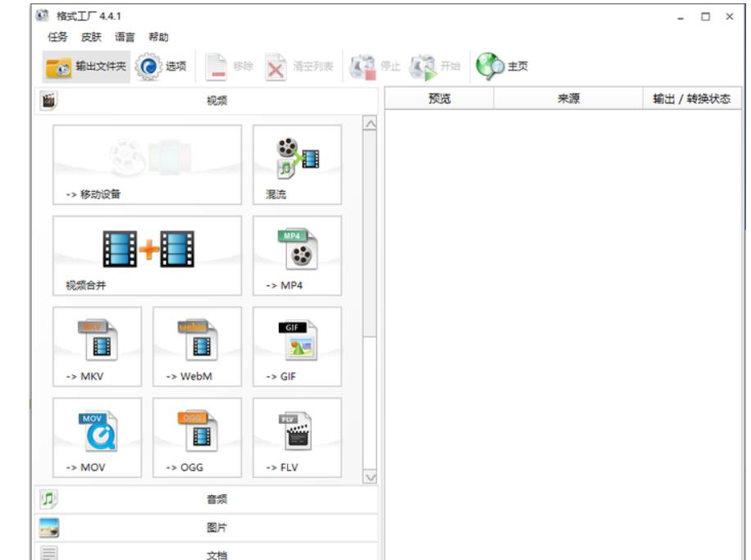Click the 来源 column header
This screenshot has width=751, height=560.
(568, 98)
